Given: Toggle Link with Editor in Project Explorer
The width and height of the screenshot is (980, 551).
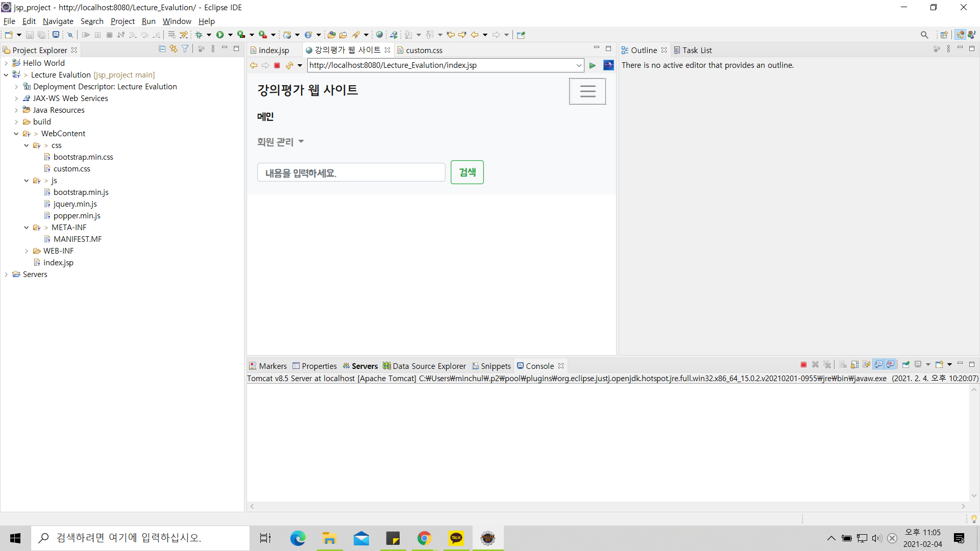Looking at the screenshot, I should pyautogui.click(x=174, y=49).
